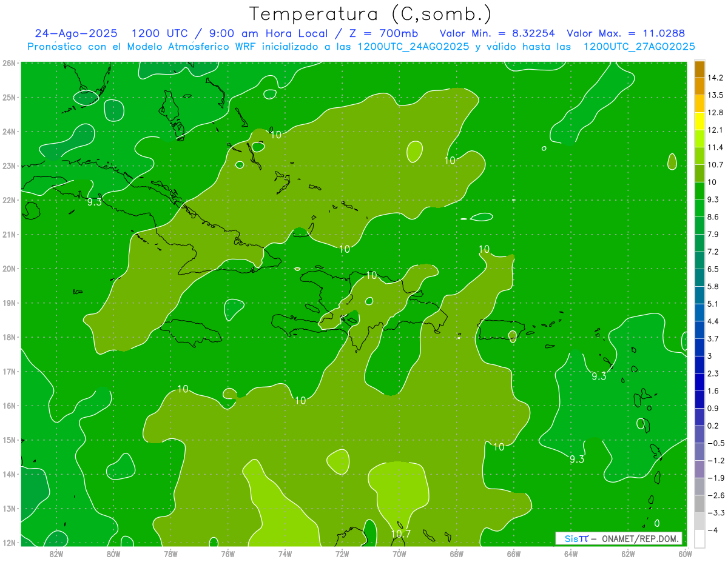
Task: Pick the white swatch below -4 on the colorbar
Action: [700, 538]
